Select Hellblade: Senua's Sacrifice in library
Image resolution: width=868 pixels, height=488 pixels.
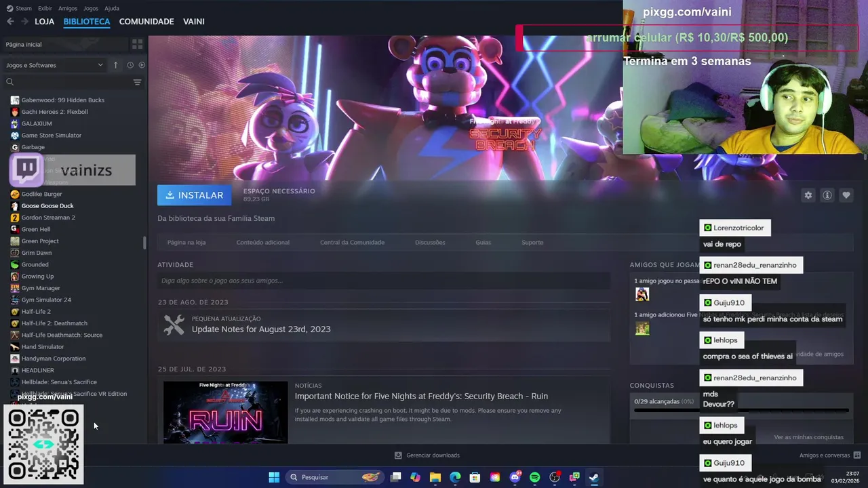(59, 382)
